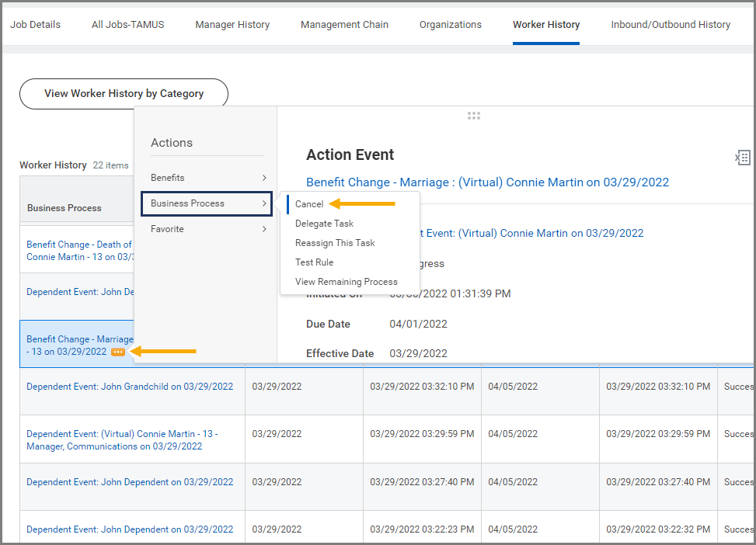Expand the Business Process submenu

pos(207,203)
